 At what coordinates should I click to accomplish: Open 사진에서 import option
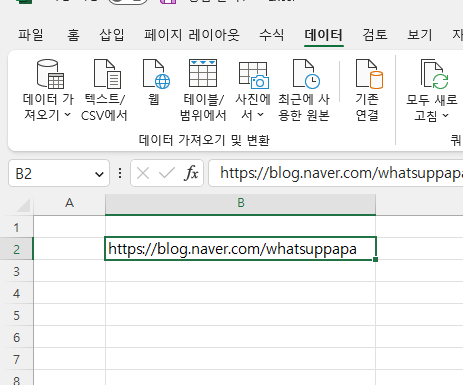(253, 90)
